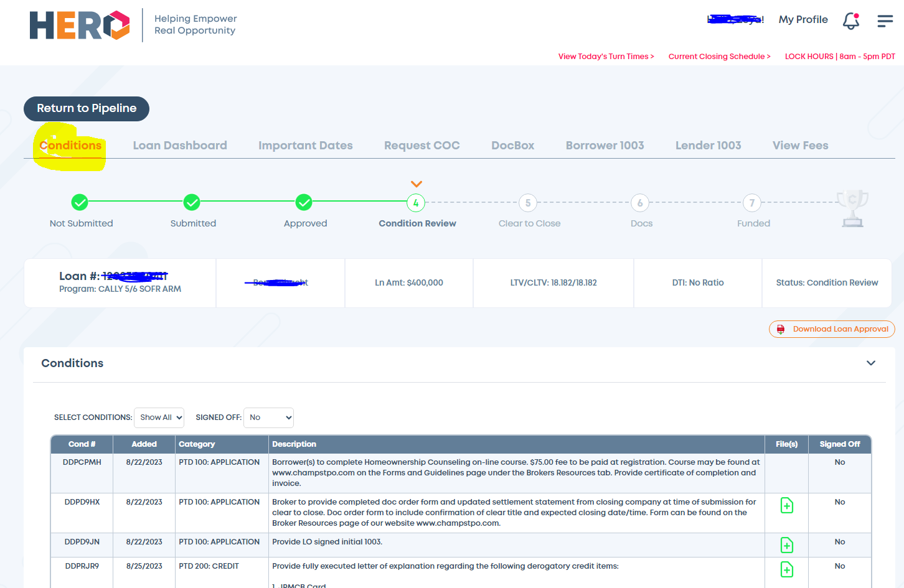Open the hamburger menu
Image resolution: width=904 pixels, height=588 pixels.
click(x=885, y=21)
